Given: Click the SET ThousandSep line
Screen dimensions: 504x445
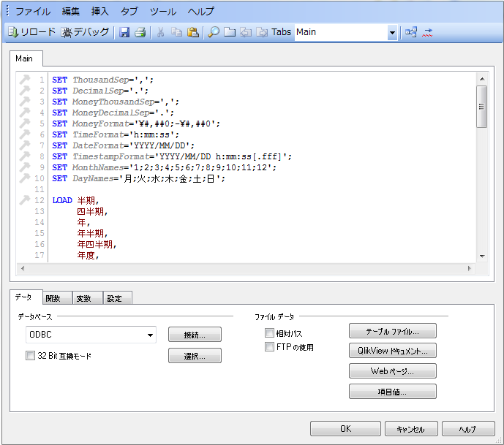Looking at the screenshot, I should click(x=103, y=80).
